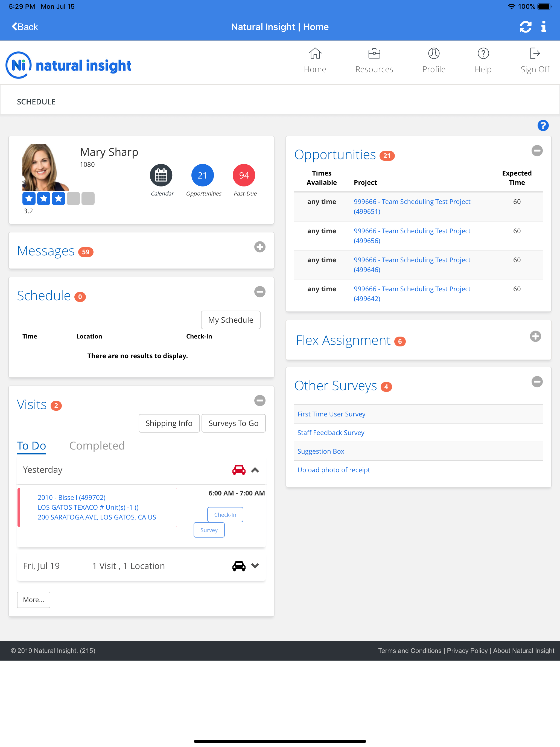Collapse the Schedule panel
The width and height of the screenshot is (560, 747).
tap(260, 292)
